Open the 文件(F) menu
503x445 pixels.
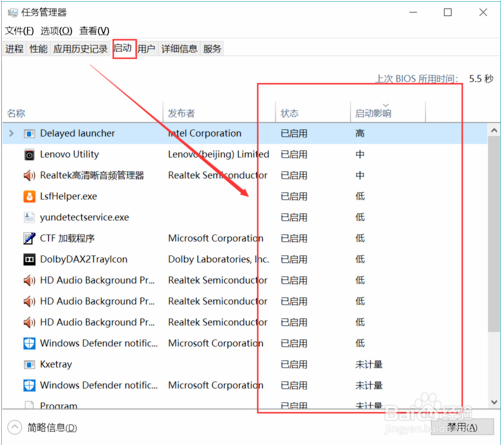pos(19,31)
